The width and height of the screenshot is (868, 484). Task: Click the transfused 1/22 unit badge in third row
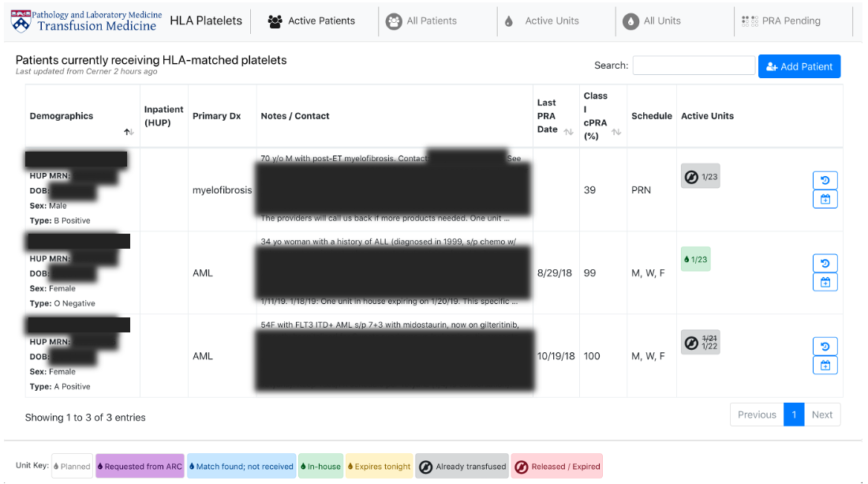[700, 342]
